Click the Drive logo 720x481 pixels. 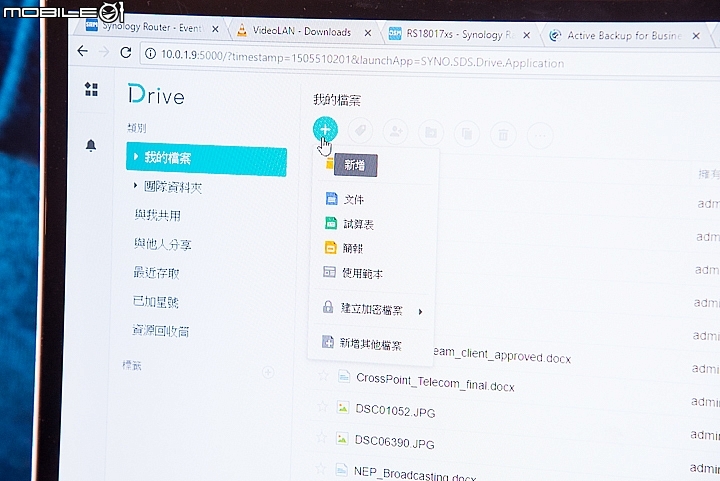point(156,95)
